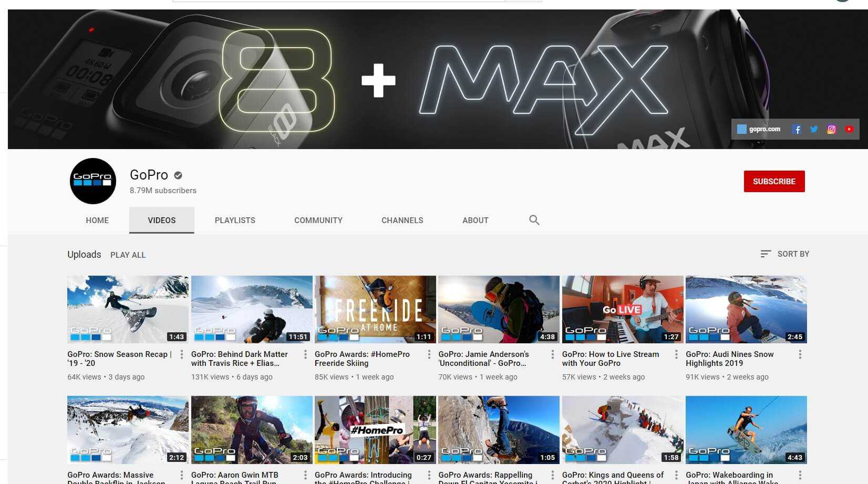Open the Facebook icon in banner
Viewport: 868px width, 484px height.
[797, 129]
